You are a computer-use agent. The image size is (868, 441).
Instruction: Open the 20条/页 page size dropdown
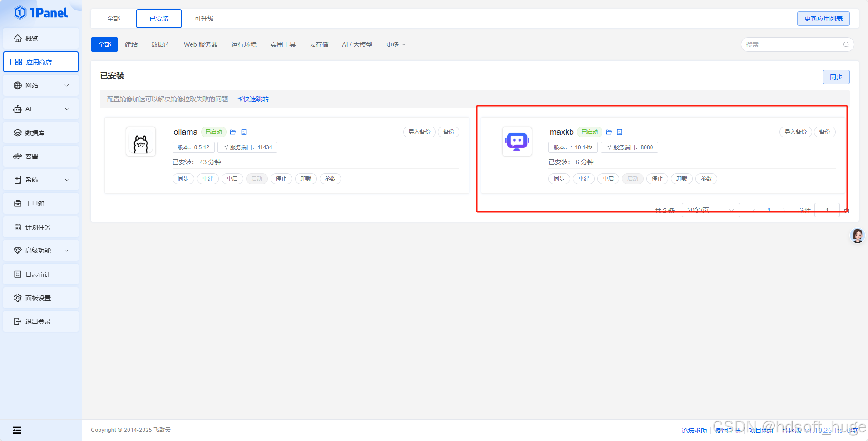click(x=711, y=210)
